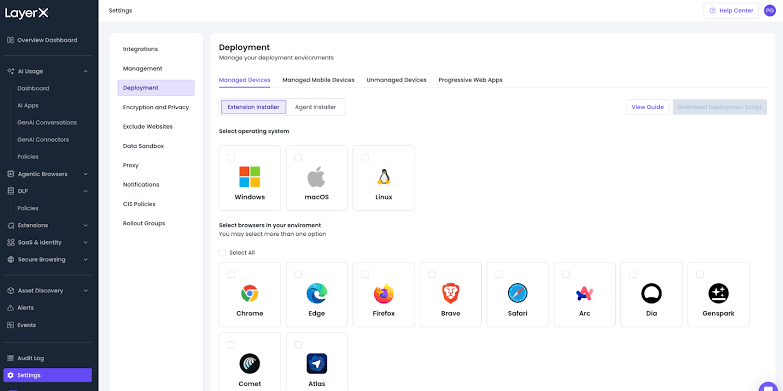783x391 pixels.
Task: Check the Linux operating system checkbox
Action: [x=365, y=158]
